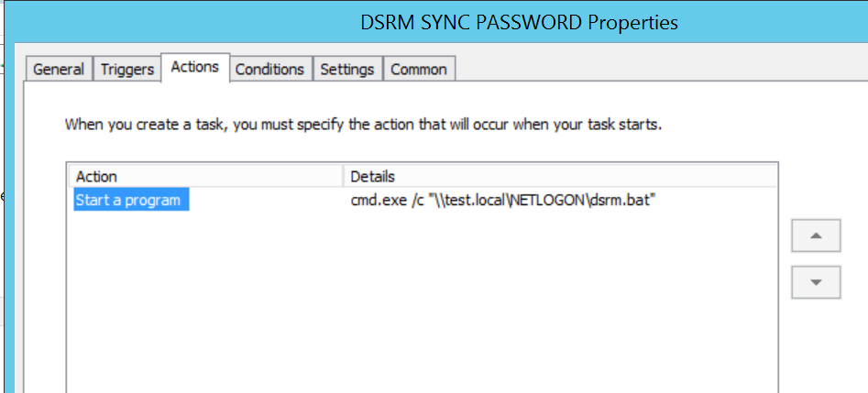Go to the Conditions tab

pyautogui.click(x=269, y=70)
